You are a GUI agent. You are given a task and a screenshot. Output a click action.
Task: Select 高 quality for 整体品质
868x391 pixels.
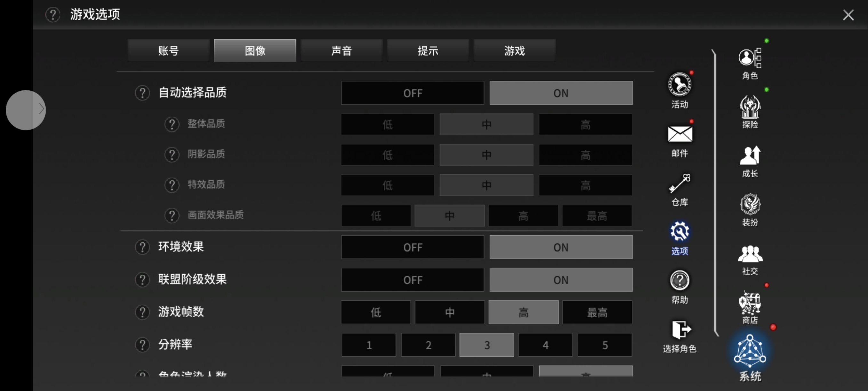585,124
